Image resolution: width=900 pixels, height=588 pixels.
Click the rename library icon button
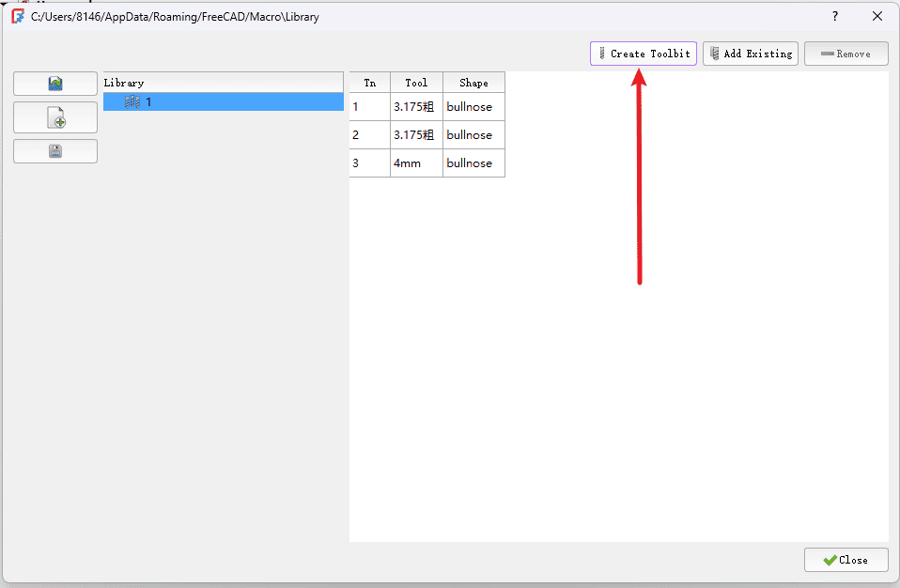[x=55, y=84]
